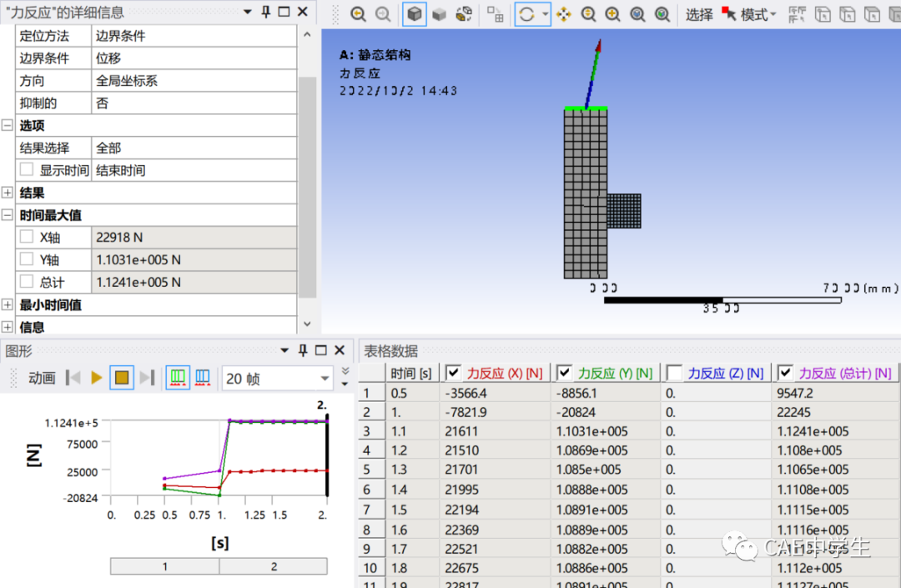Check 力反应 (Z) column checkbox
901x588 pixels.
pos(675,373)
